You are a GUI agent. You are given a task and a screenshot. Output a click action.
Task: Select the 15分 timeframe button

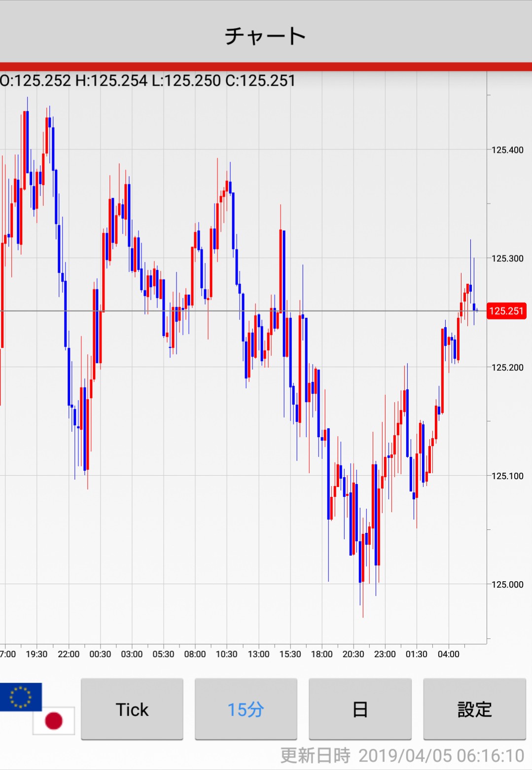pyautogui.click(x=246, y=709)
